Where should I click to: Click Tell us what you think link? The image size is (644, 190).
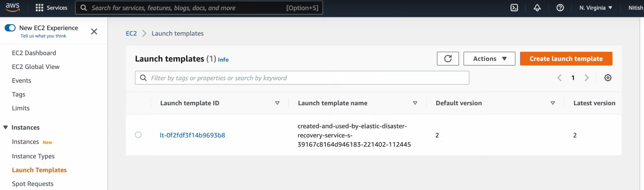point(43,36)
